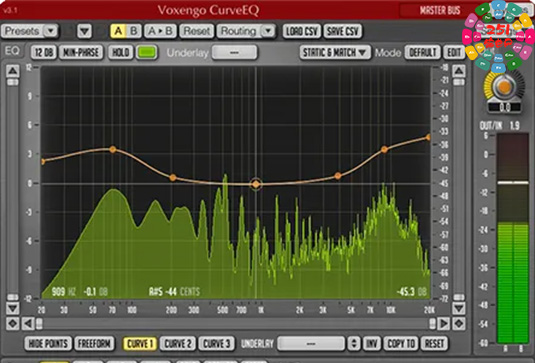Select the curve point near 200 Hz
The width and height of the screenshot is (535, 363).
[173, 177]
